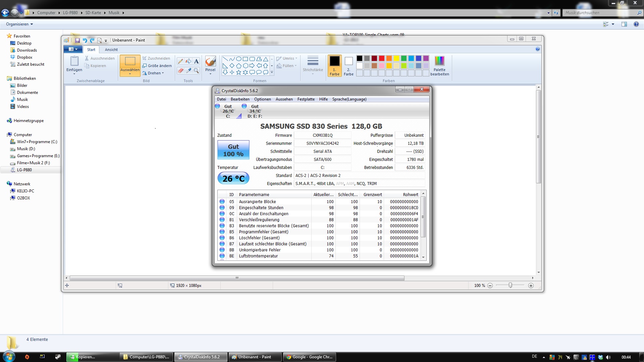The height and width of the screenshot is (362, 644).
Task: Select the Text tool in Paint
Action: 197,61
